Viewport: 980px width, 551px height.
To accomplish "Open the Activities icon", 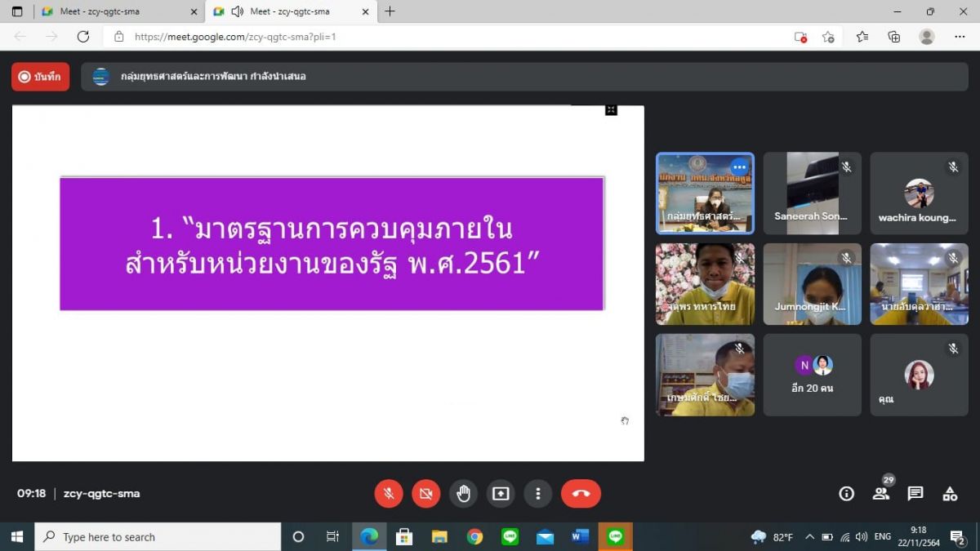I will tap(950, 493).
